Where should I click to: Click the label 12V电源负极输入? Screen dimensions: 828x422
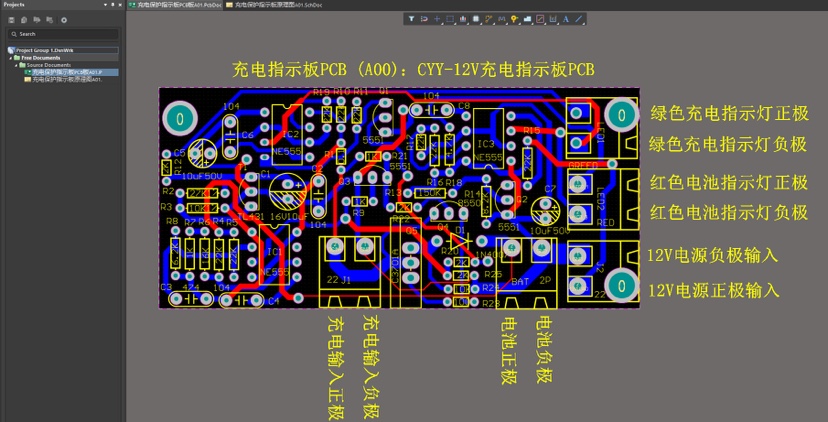pos(713,256)
